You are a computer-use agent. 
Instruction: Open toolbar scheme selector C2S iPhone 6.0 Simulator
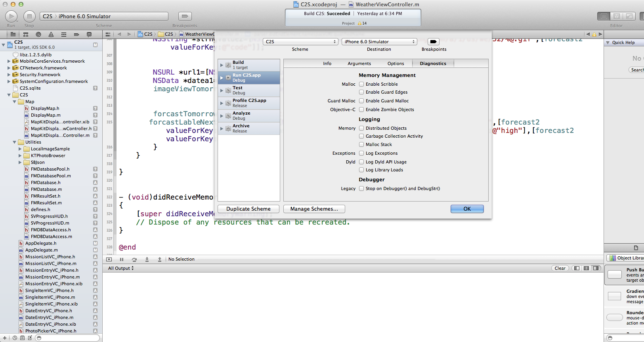coord(104,16)
